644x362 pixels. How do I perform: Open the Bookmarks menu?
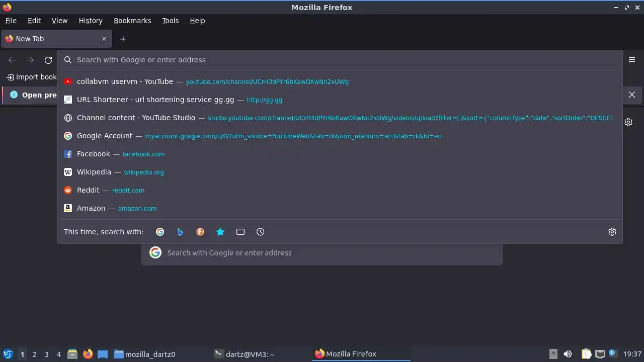tap(132, 21)
